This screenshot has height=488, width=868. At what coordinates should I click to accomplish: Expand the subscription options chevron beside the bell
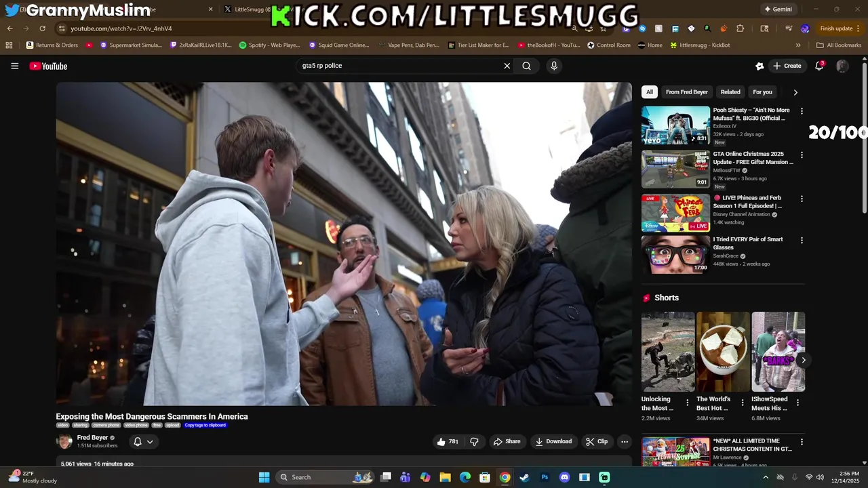tap(150, 442)
